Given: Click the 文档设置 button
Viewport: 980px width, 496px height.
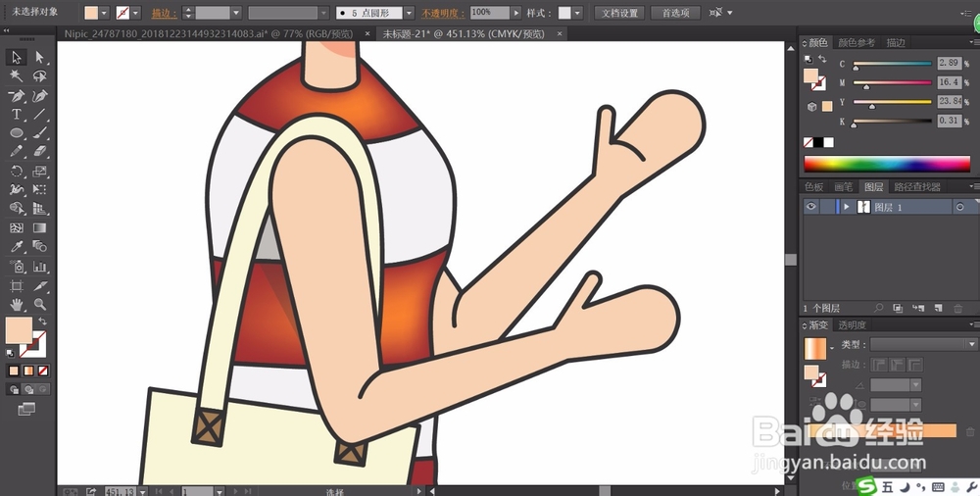Looking at the screenshot, I should 619,13.
